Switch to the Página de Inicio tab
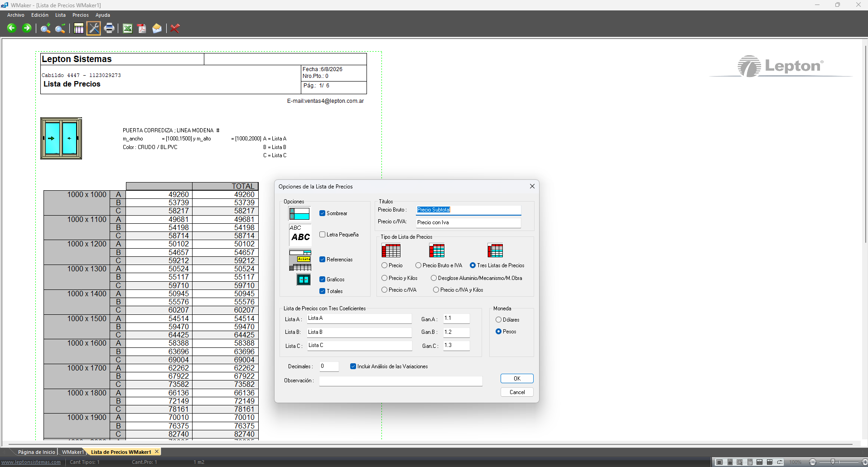The image size is (868, 467). click(x=36, y=452)
